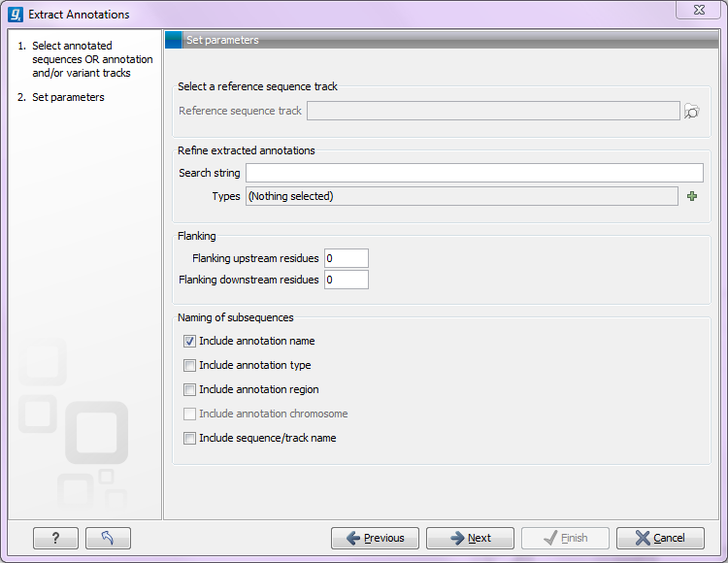Viewport: 728px width, 563px height.
Task: Click the Extract Annotations window icon
Action: 16,15
